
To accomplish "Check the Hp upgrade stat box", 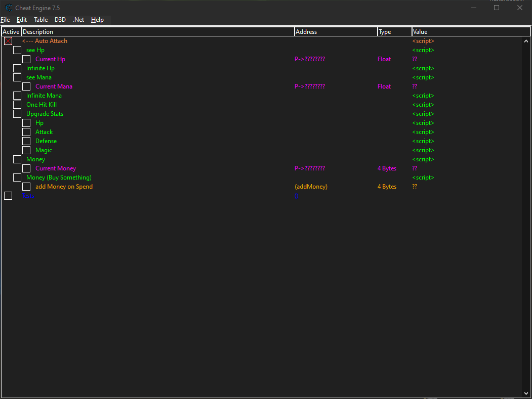I will click(26, 123).
